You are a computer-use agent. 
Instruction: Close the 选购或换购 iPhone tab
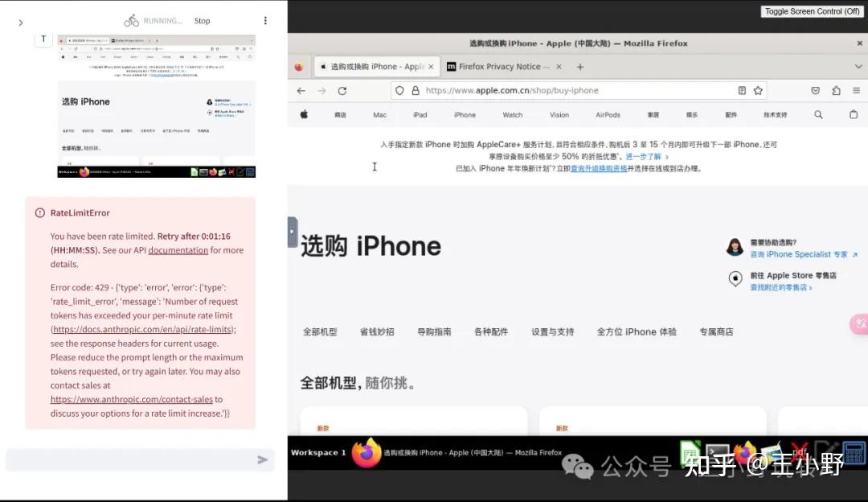pyautogui.click(x=431, y=67)
